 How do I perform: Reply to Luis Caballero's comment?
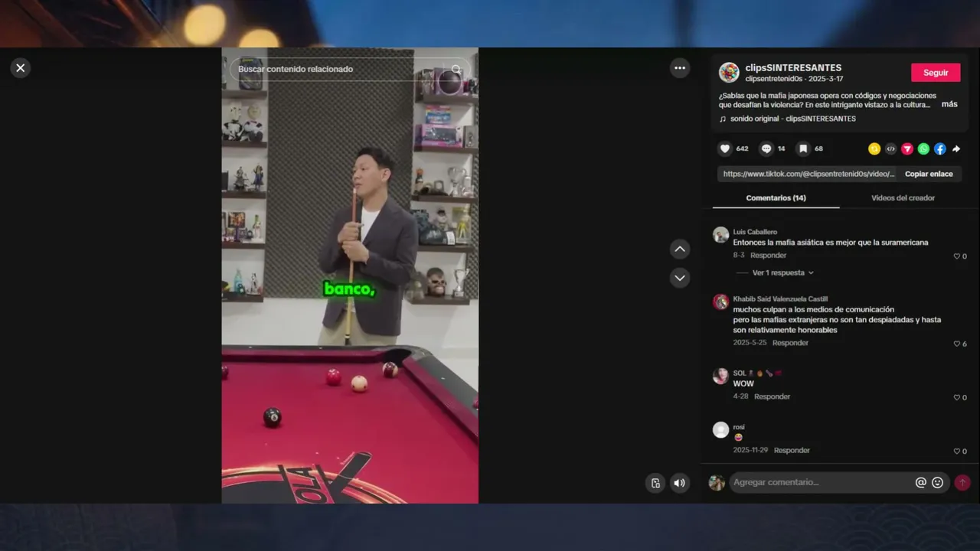(768, 255)
